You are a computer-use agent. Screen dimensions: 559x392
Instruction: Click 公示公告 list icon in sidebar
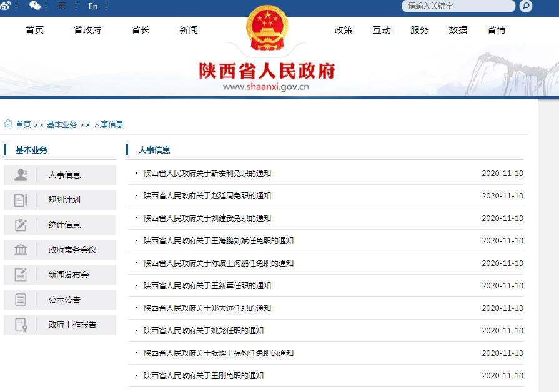[21, 300]
